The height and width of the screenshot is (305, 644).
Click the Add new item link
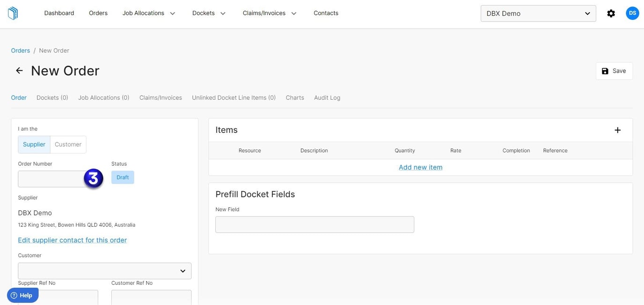[x=420, y=167]
